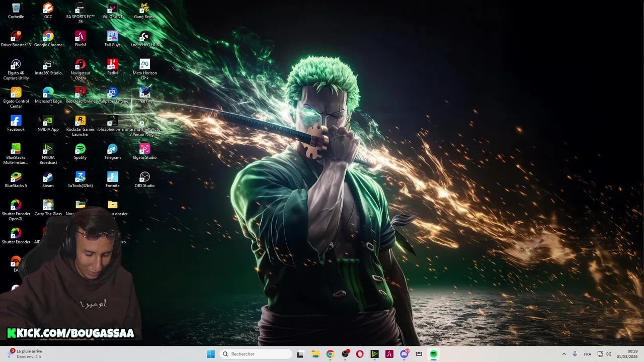
Task: Open the Corbeille recycle bin
Action: click(16, 11)
